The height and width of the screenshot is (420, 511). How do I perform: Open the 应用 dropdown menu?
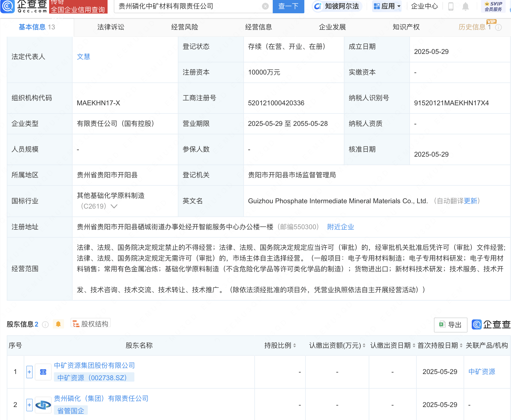pyautogui.click(x=387, y=6)
